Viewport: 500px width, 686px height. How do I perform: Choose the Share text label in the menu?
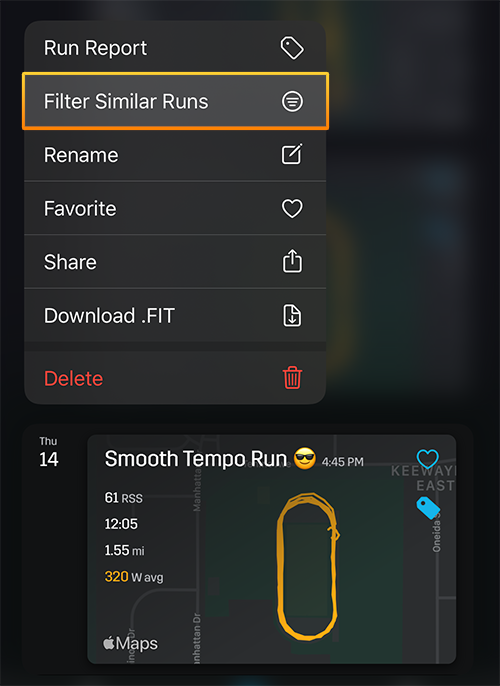(70, 262)
